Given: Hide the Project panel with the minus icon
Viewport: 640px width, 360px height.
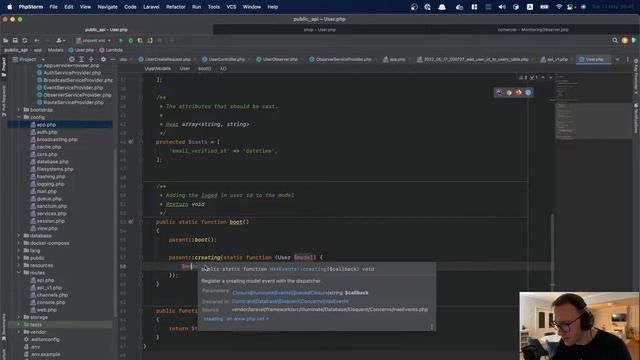Looking at the screenshot, I should [x=113, y=60].
